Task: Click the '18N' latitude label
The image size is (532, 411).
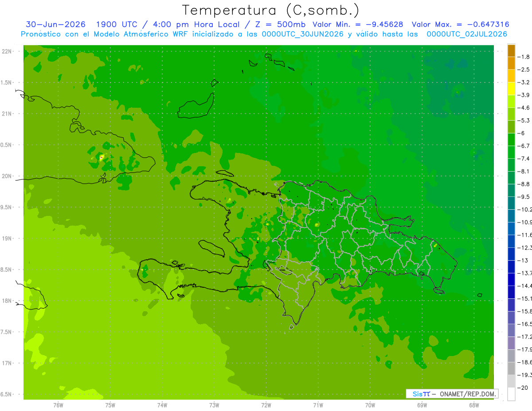Action: [x=7, y=301]
